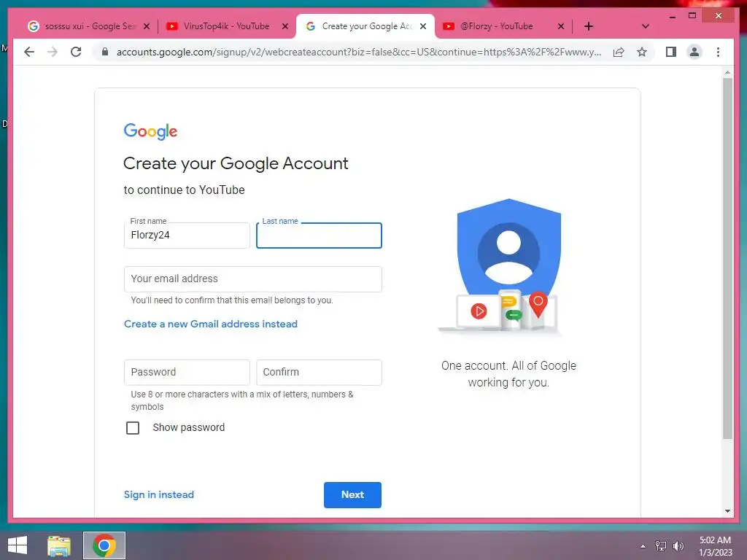Open the volume tray icon
Viewport: 747px width, 560px height.
coord(678,545)
